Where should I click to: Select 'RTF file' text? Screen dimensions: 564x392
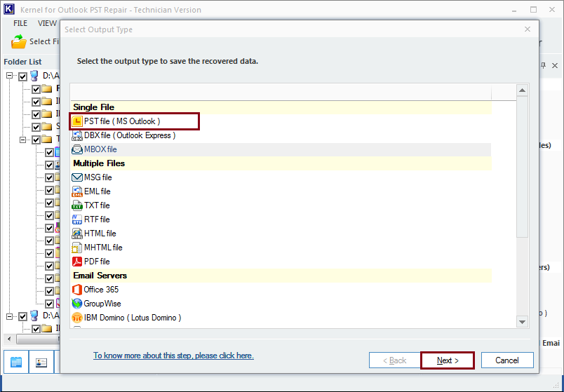(97, 219)
